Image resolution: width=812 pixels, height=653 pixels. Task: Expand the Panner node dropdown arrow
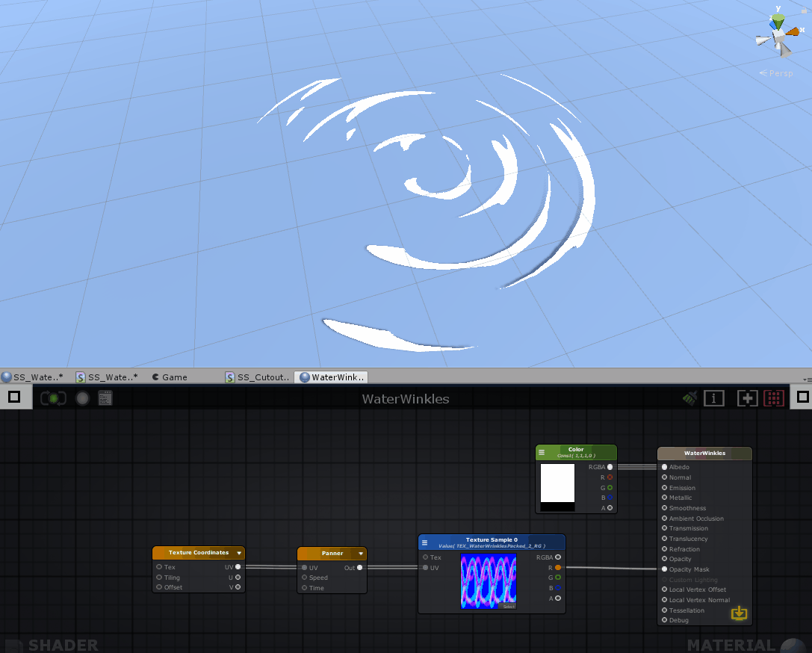click(362, 554)
